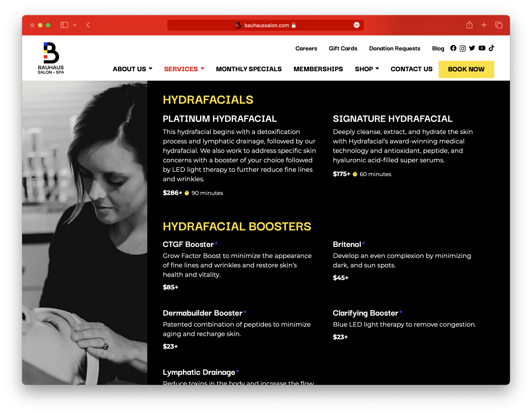Image resolution: width=532 pixels, height=414 pixels.
Task: Open the salon's Instagram profile
Action: click(463, 48)
